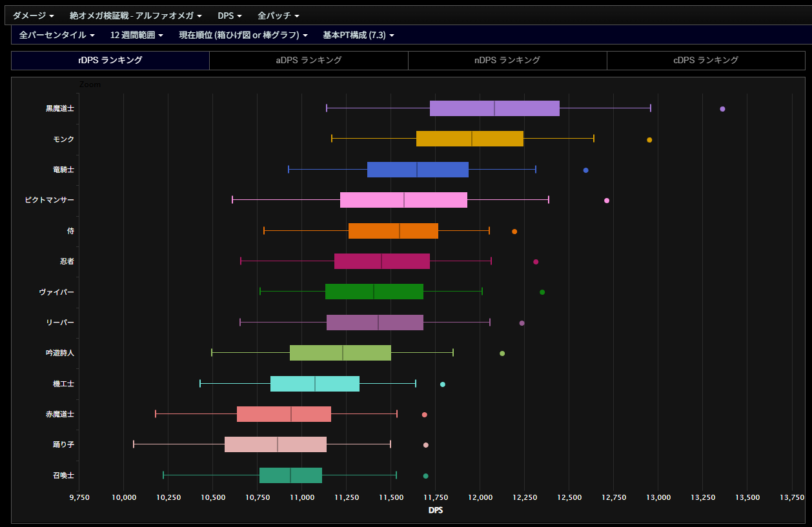Click the ピクトマンサー pink outlier dot
This screenshot has width=812, height=527.
(x=607, y=201)
